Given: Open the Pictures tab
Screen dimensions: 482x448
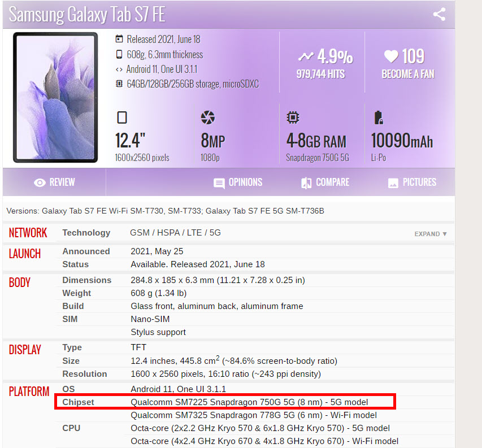Looking at the screenshot, I should (412, 182).
